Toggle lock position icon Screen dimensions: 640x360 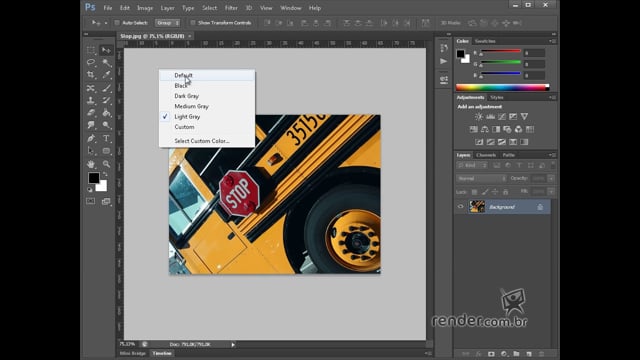tap(495, 192)
